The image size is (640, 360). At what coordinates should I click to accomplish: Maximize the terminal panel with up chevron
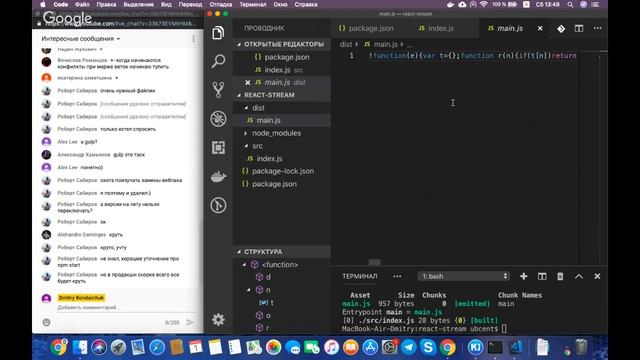coord(579,276)
